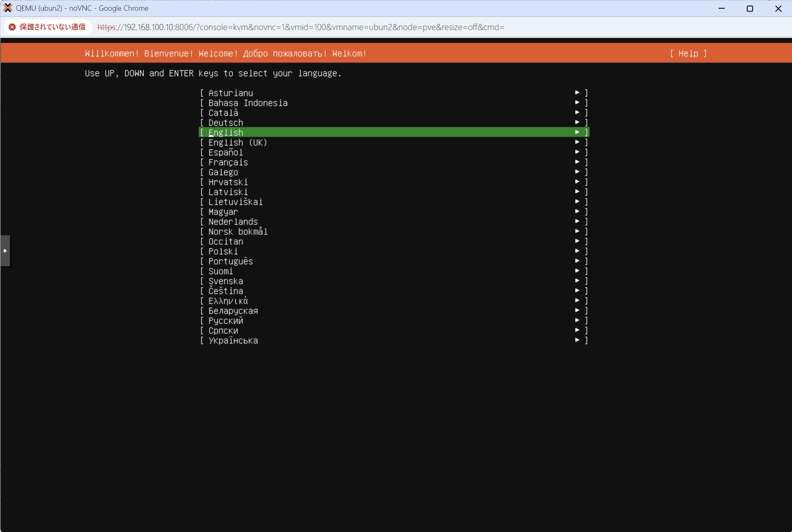This screenshot has width=792, height=532.
Task: Click the URL address text
Action: (301, 27)
